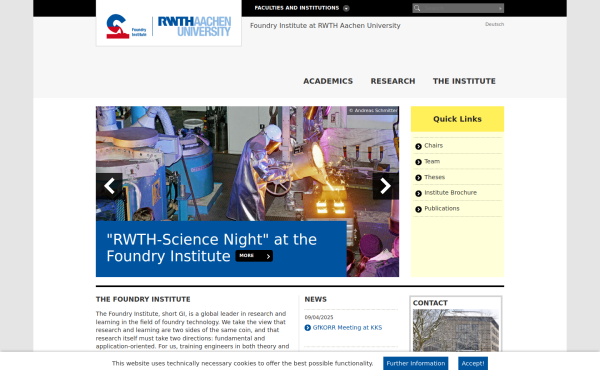Viewport: 600px width, 375px height.
Task: Click the arrow icon beside Chairs
Action: (418, 146)
